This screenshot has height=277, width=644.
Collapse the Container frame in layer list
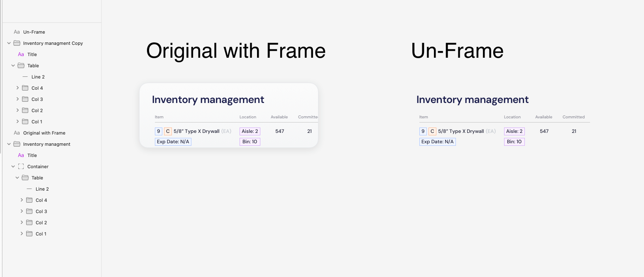[13, 167]
